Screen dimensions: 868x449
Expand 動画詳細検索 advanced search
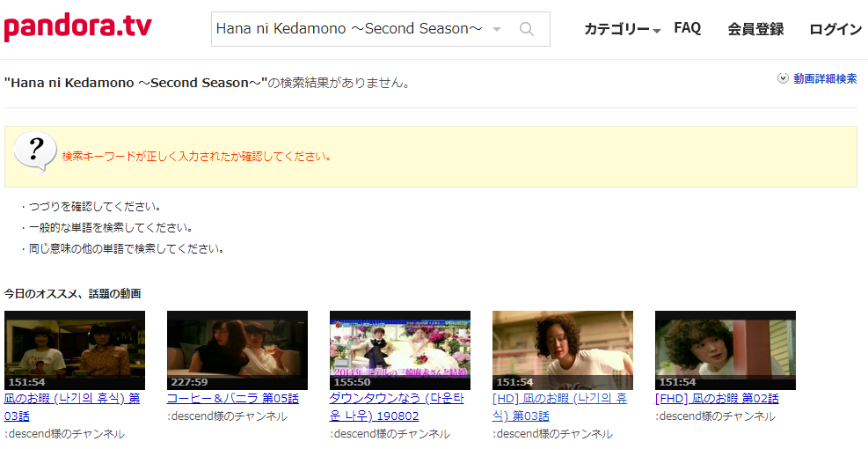tap(825, 78)
